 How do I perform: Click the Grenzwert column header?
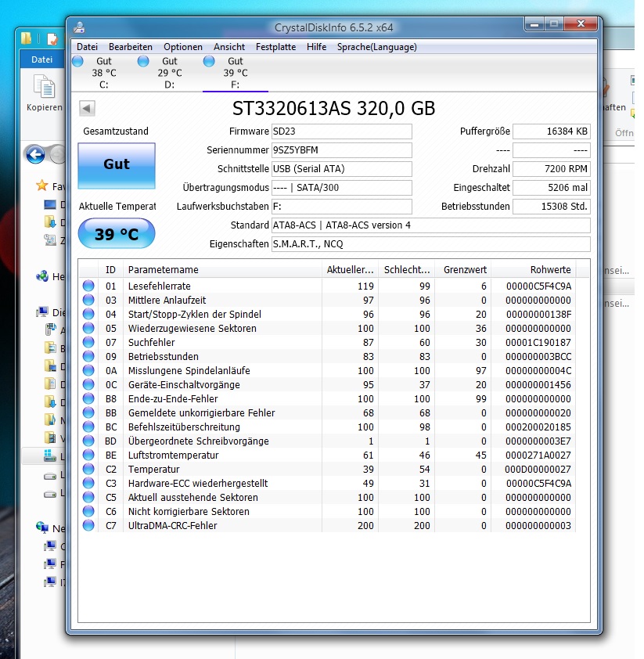(463, 270)
